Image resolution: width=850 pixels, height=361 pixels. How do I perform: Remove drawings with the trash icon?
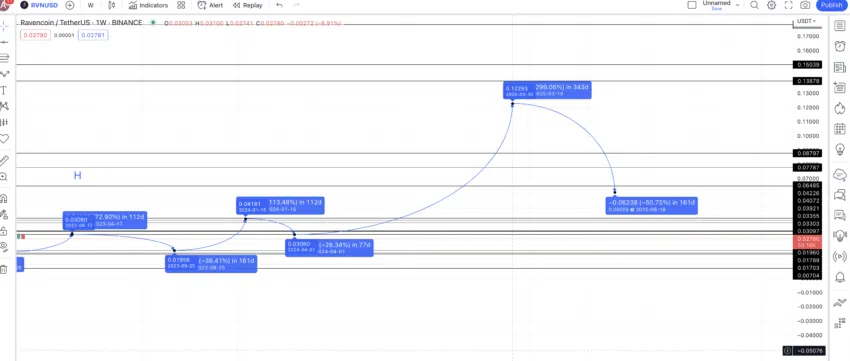pyautogui.click(x=4, y=269)
